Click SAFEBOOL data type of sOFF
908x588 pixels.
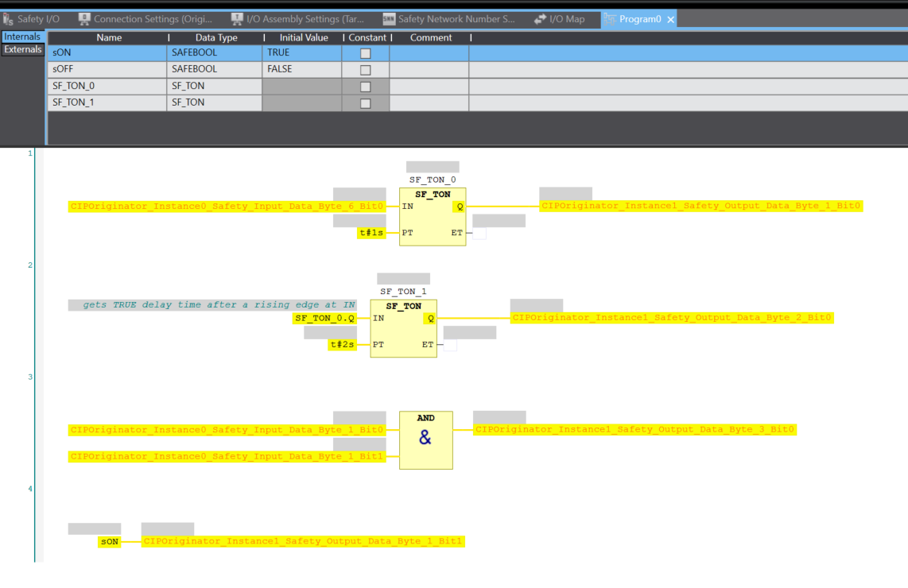(x=214, y=69)
